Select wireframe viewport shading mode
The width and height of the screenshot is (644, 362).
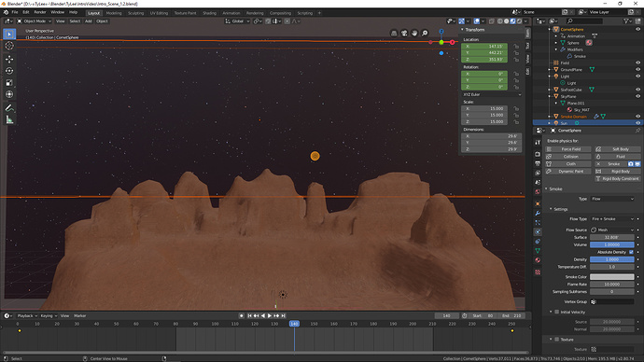click(x=500, y=21)
